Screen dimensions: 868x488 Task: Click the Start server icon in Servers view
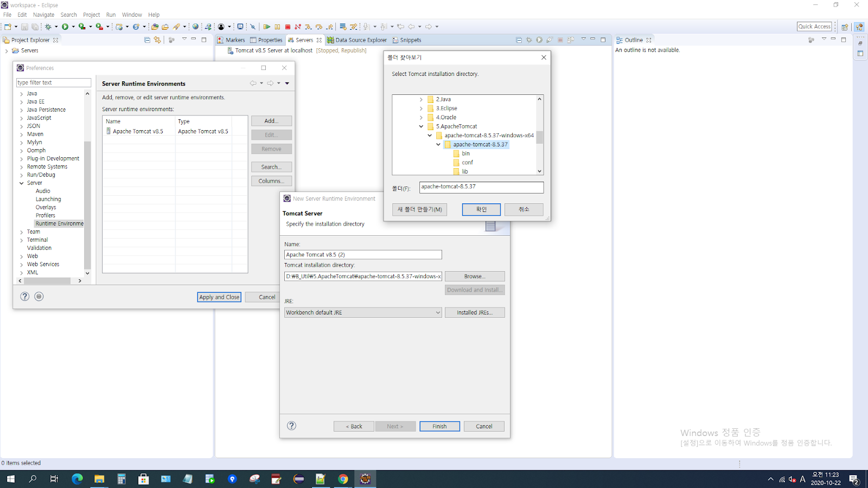tap(539, 40)
